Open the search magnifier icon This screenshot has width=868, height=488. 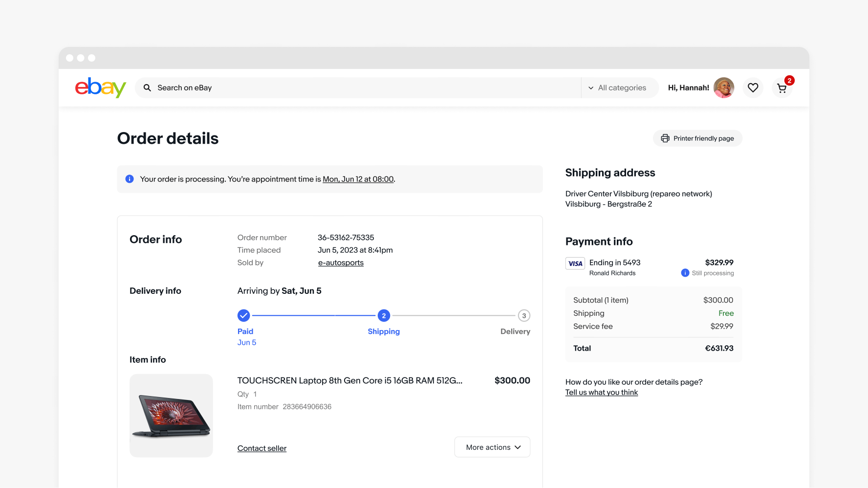(x=147, y=88)
